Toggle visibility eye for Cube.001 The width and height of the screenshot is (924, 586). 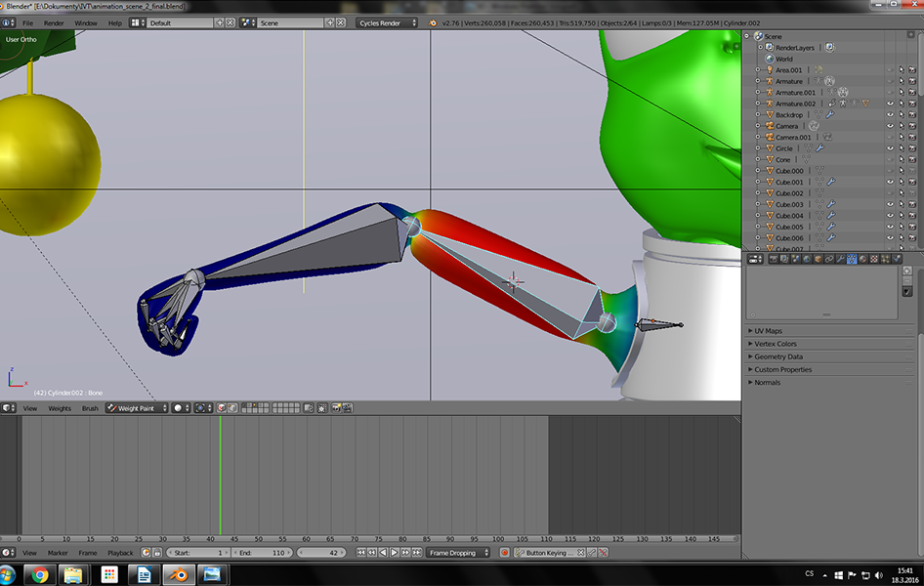coord(890,182)
